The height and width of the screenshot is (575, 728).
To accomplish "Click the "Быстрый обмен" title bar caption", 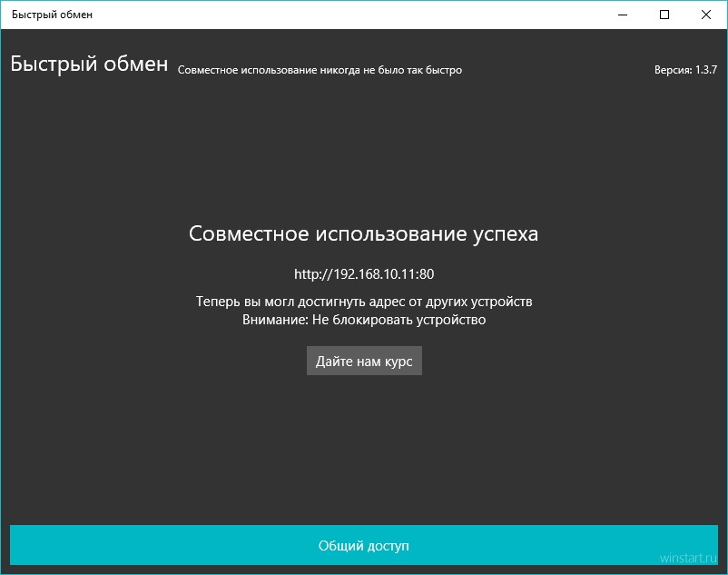I will (52, 15).
